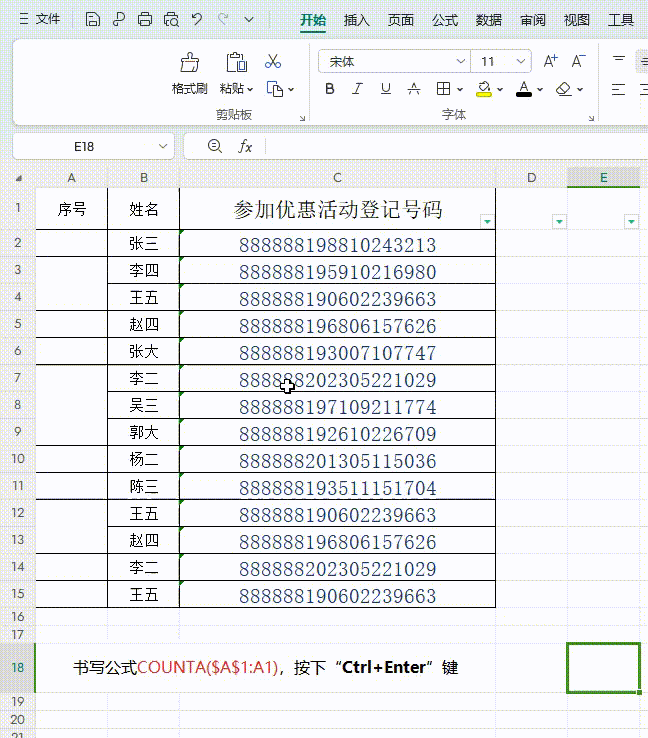Expand the 粘贴 options arrow

[250, 89]
